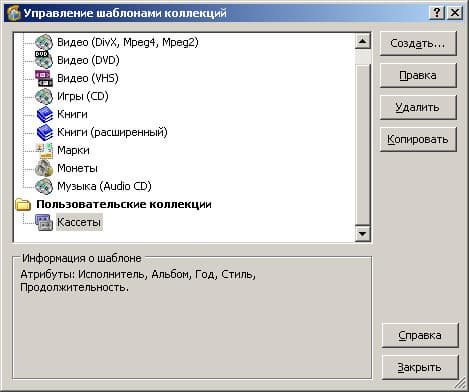This screenshot has width=469, height=392.
Task: Click the cassette icon beside Кассеты
Action: 44,222
